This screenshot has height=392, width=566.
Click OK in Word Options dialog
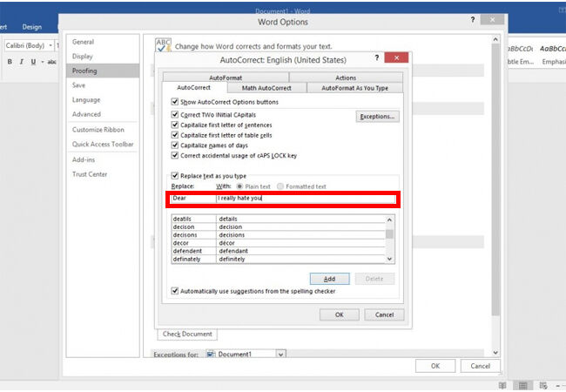pyautogui.click(x=435, y=366)
